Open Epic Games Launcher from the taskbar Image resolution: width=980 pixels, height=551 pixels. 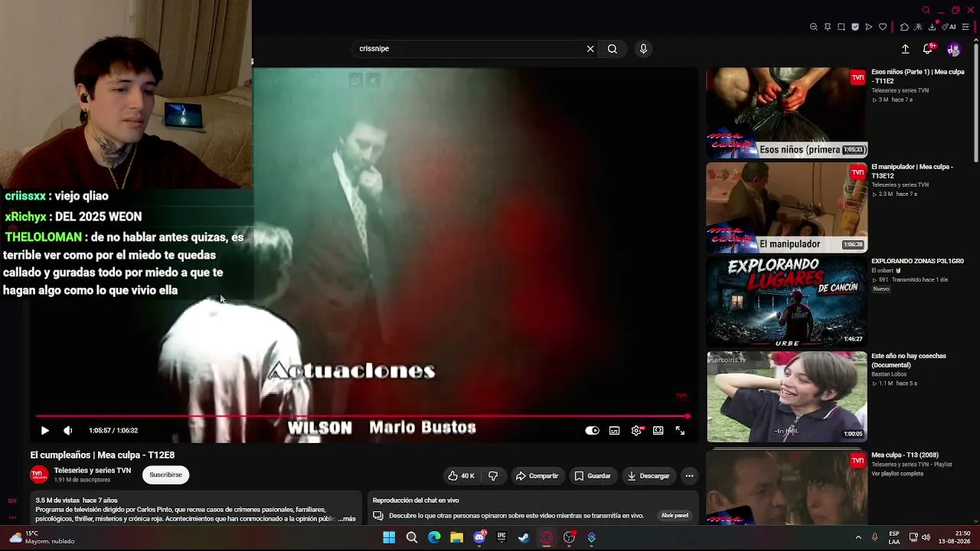(501, 537)
